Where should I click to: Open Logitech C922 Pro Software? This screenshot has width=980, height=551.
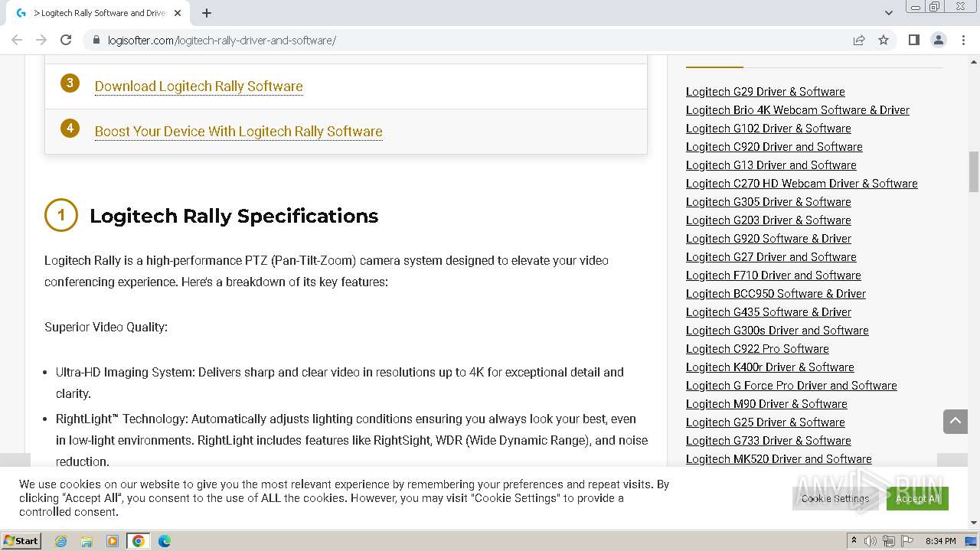[757, 348]
